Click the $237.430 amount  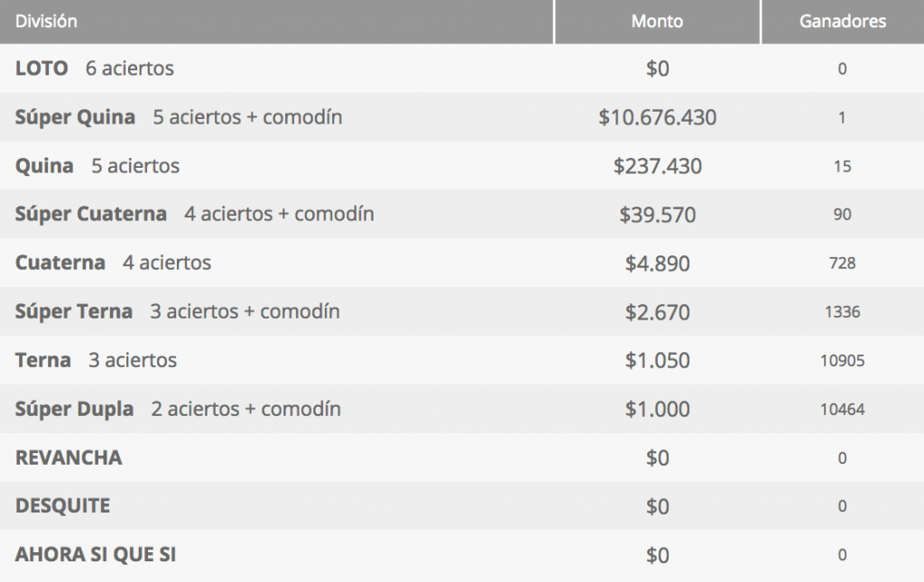657,166
